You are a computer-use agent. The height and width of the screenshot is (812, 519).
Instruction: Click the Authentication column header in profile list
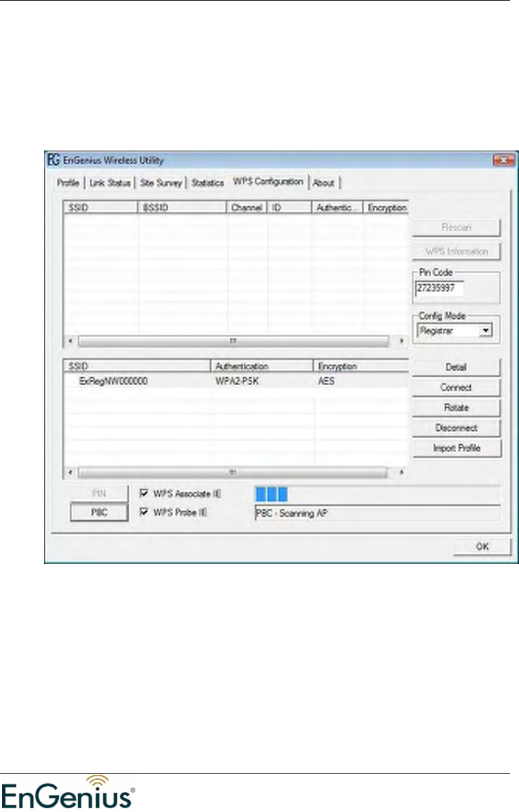point(262,365)
